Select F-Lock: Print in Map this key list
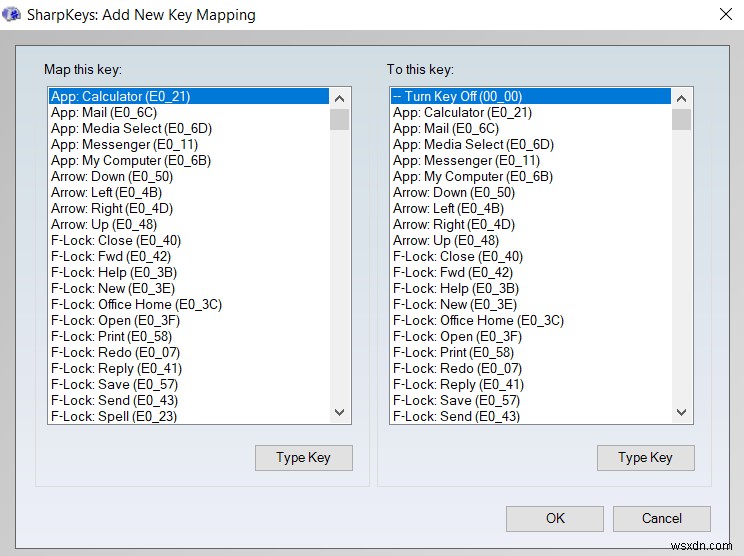 click(189, 336)
